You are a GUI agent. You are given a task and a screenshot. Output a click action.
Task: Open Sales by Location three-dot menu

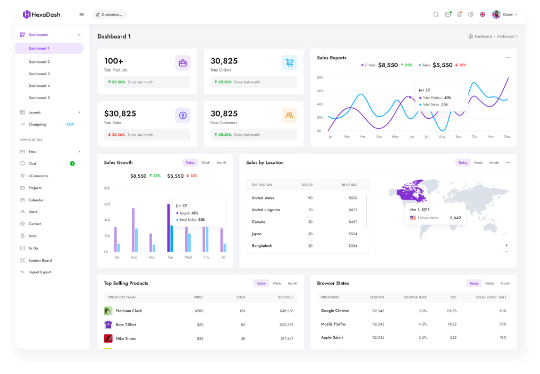508,163
